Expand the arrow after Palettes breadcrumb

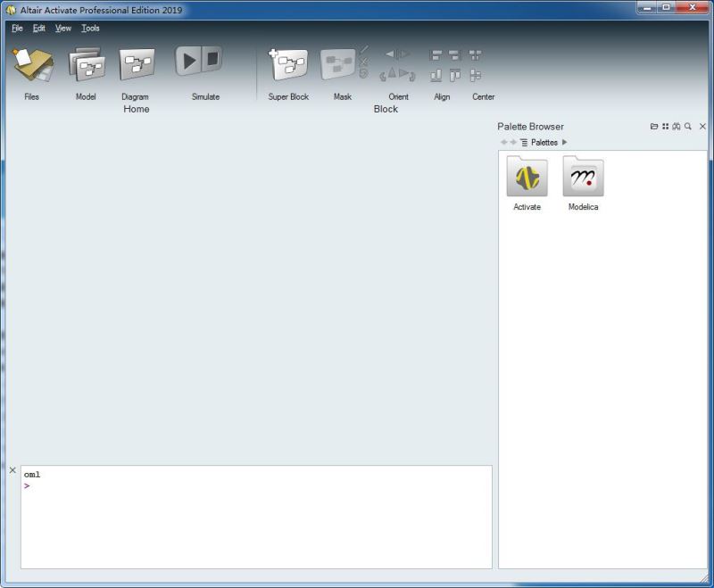click(x=565, y=142)
